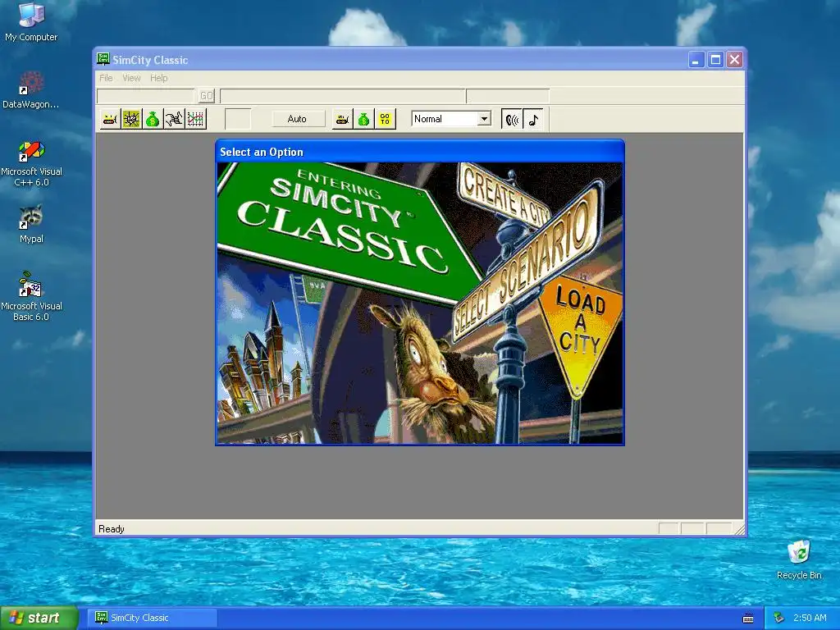Click the 2:50 AM clock

pyautogui.click(x=810, y=618)
